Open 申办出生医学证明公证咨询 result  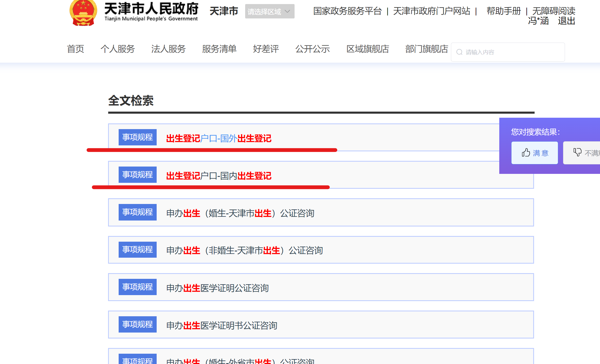(217, 288)
